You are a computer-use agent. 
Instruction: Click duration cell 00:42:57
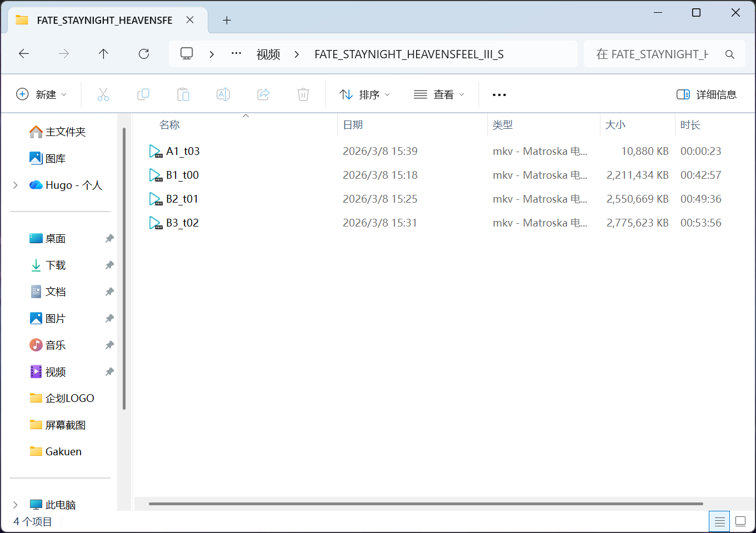pyautogui.click(x=701, y=175)
